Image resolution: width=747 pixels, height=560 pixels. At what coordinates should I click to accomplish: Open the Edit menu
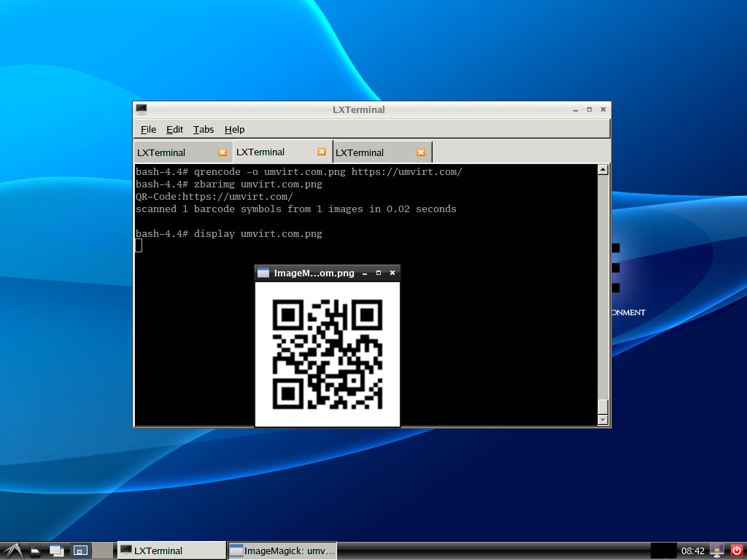click(174, 129)
